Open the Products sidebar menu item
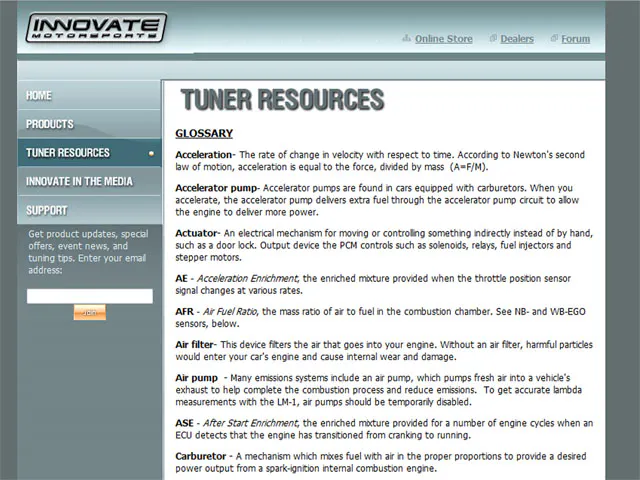Screen dimensions: 640x480 [50, 124]
